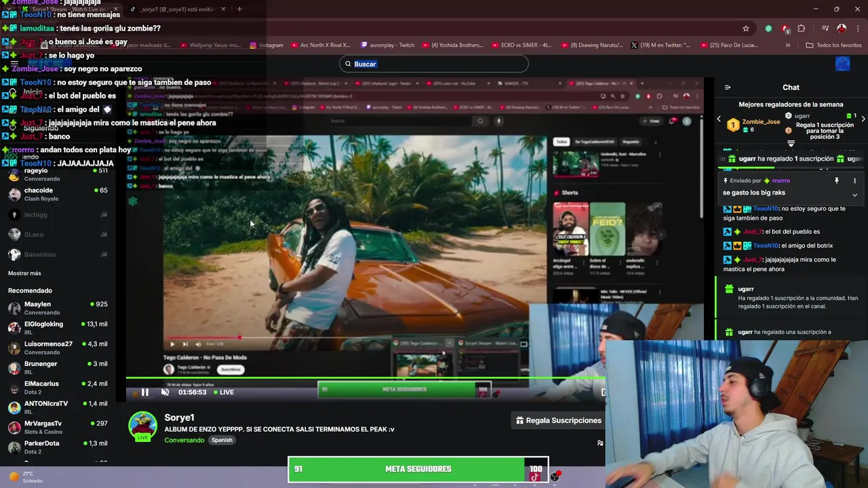Open recommended channel ElGlogloking
Image resolution: width=868 pixels, height=488 pixels.
click(x=58, y=328)
